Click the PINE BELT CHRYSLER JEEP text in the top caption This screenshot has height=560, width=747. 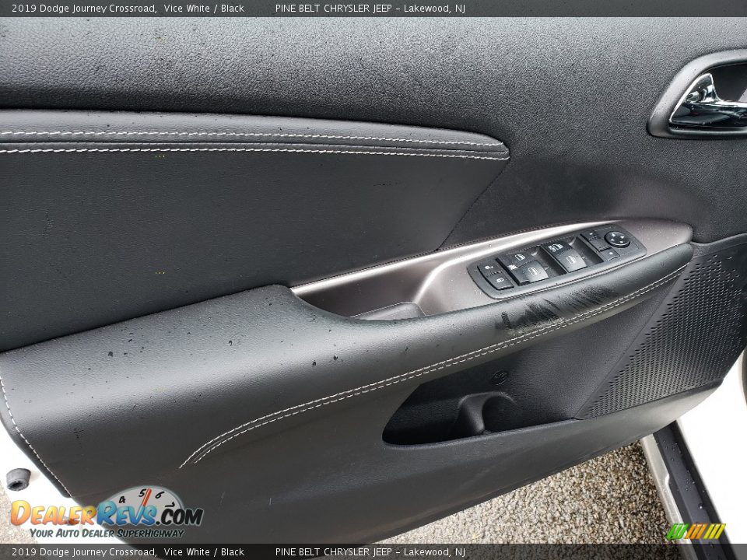click(333, 9)
